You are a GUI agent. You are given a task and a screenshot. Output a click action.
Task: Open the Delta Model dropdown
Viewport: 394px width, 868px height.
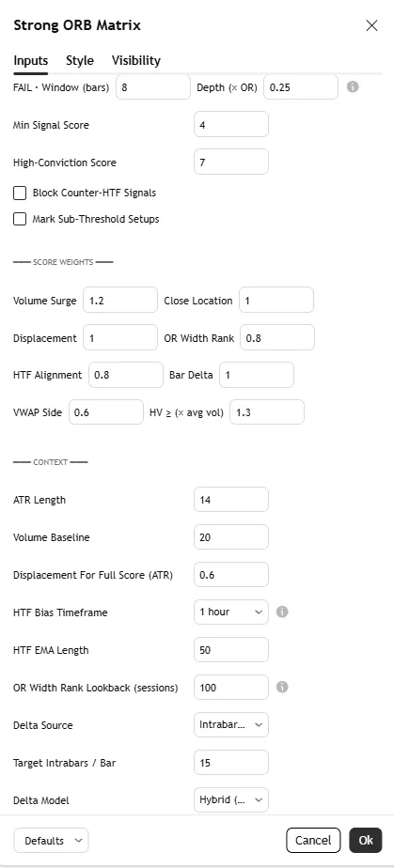click(231, 800)
